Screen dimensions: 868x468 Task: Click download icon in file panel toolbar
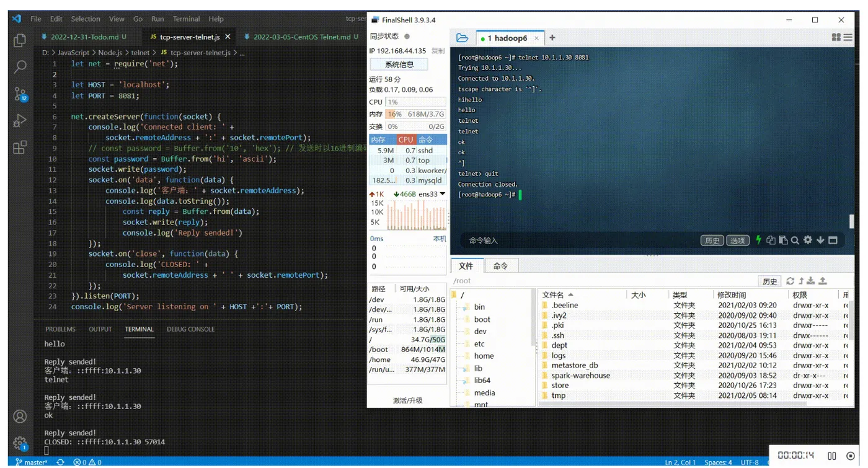click(x=811, y=281)
